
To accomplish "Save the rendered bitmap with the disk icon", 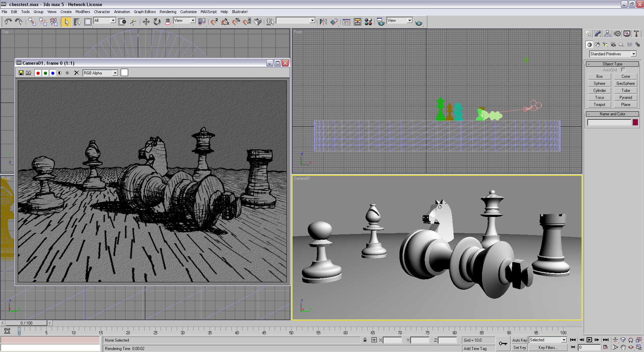I will click(x=21, y=73).
